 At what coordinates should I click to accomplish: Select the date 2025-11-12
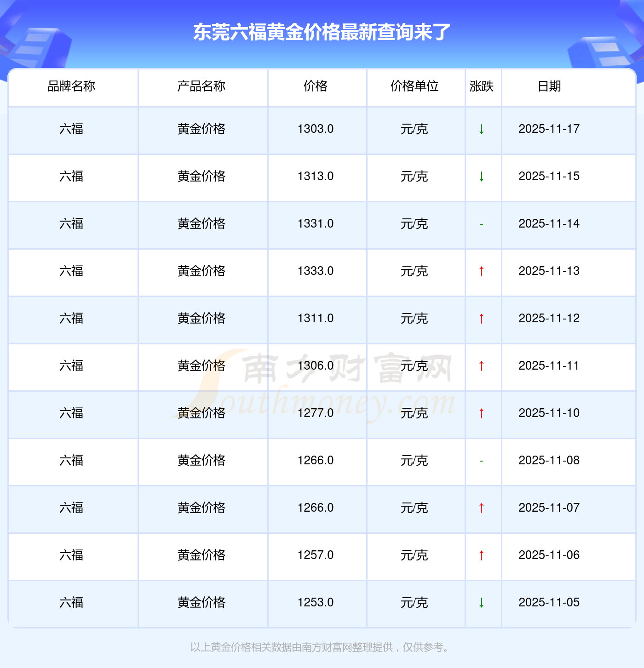(x=549, y=318)
